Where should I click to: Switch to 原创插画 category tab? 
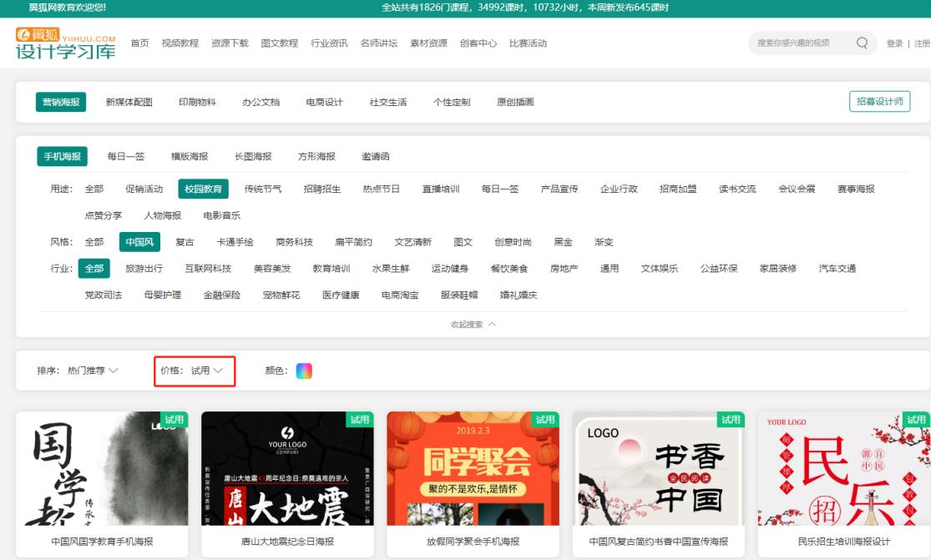(515, 102)
